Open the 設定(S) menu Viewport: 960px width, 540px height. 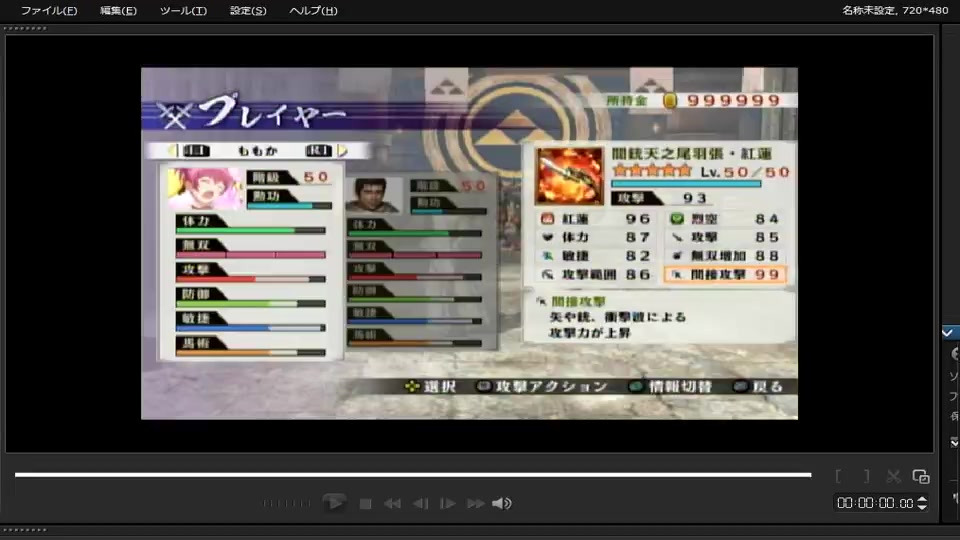(x=248, y=10)
